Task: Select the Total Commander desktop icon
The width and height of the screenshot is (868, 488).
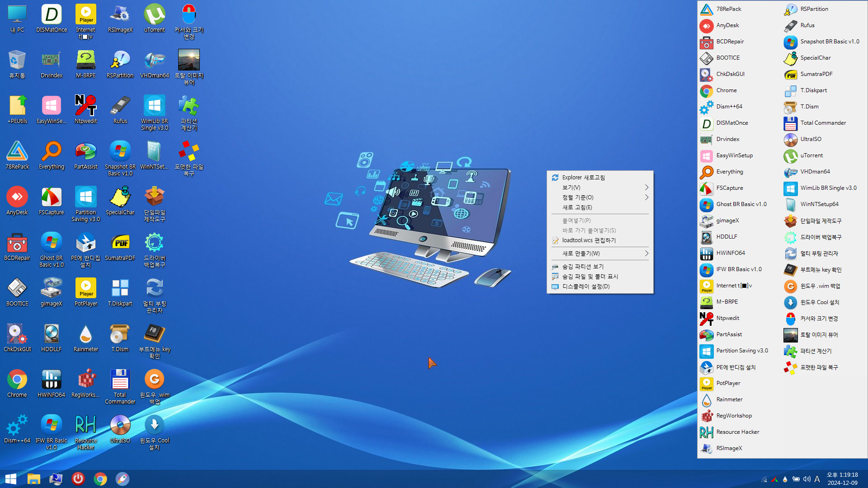Action: pos(120,387)
